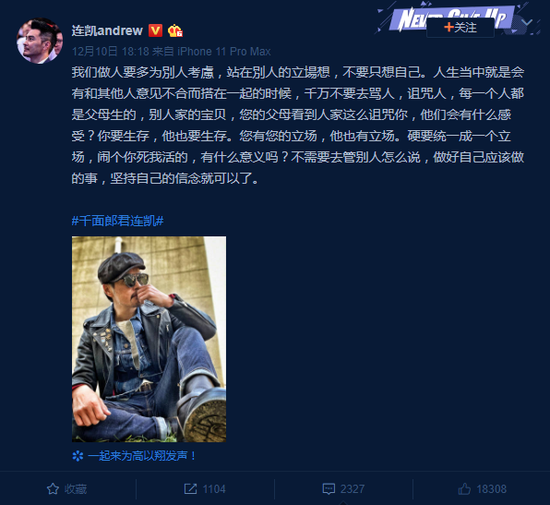The width and height of the screenshot is (550, 505).
Task: Click the iPhone 11 Pro Max source link
Action: coord(224,52)
